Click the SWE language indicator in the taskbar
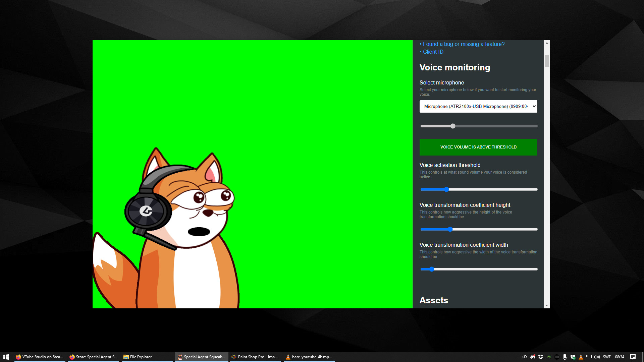Screen dimensions: 644x362 (x=607, y=357)
